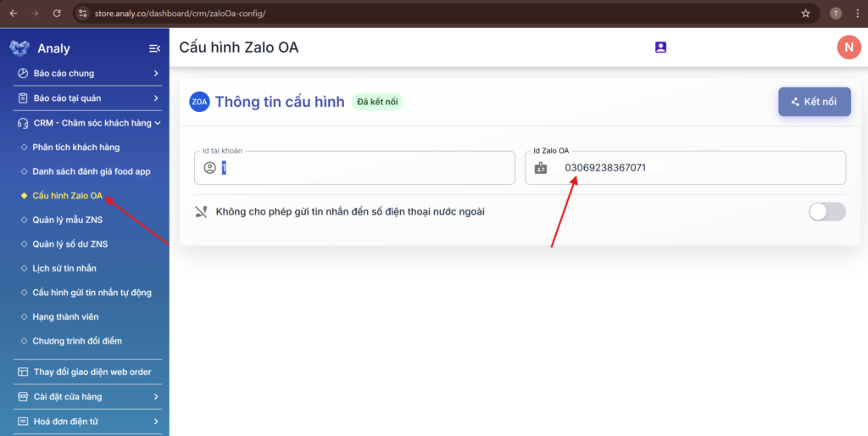The image size is (868, 436).
Task: Focus the Id tài khoản input field
Action: [x=354, y=168]
